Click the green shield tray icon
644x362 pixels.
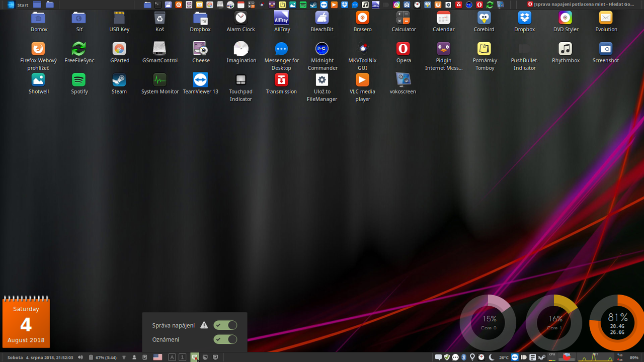[447, 357]
